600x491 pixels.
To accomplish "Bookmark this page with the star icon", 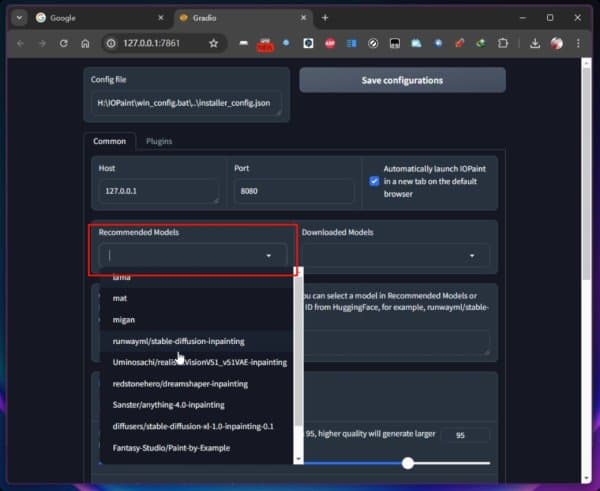I will (213, 43).
